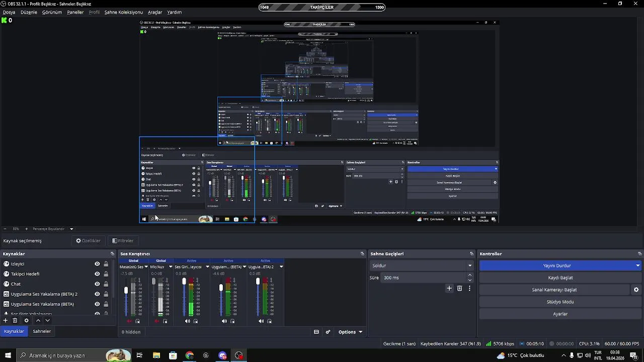Open audio monitoring for Mic/Aux channel
The width and height of the screenshot is (644, 362).
pyautogui.click(x=165, y=321)
